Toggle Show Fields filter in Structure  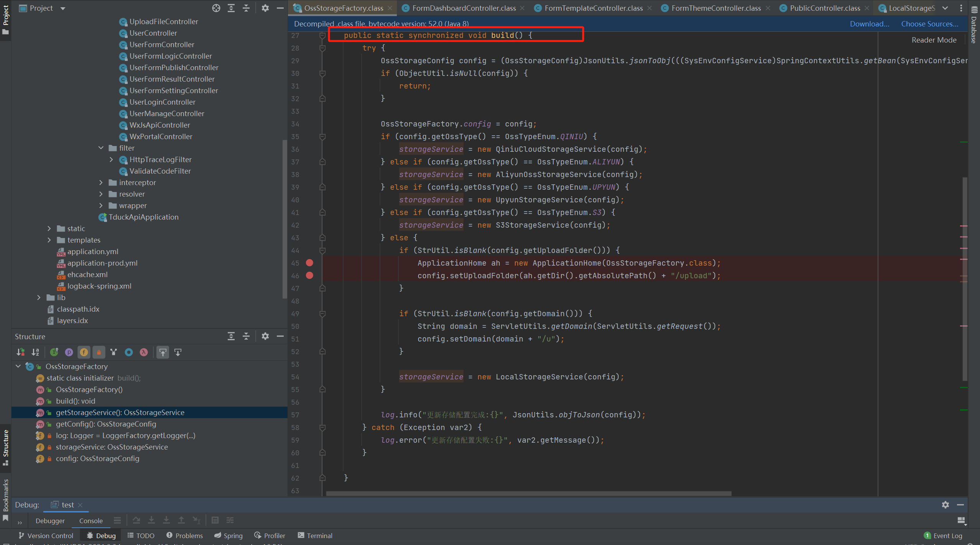[84, 352]
